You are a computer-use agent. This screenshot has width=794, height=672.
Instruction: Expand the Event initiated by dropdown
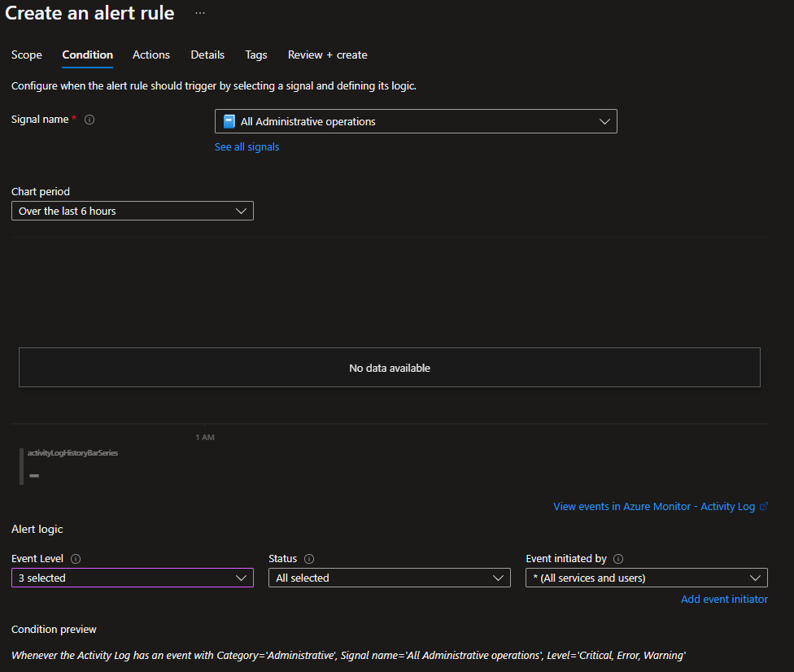pyautogui.click(x=647, y=578)
